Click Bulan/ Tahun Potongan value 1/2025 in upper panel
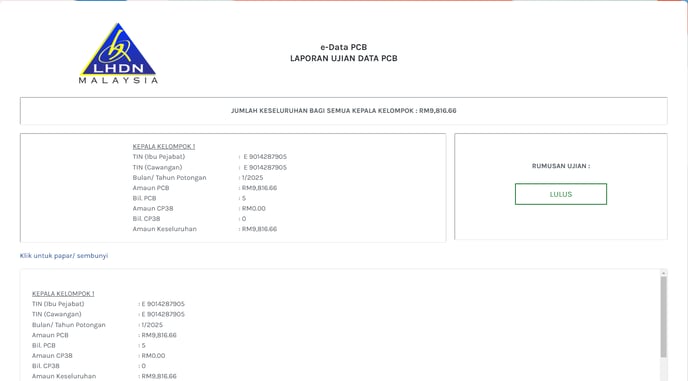688x381 pixels. [252, 178]
